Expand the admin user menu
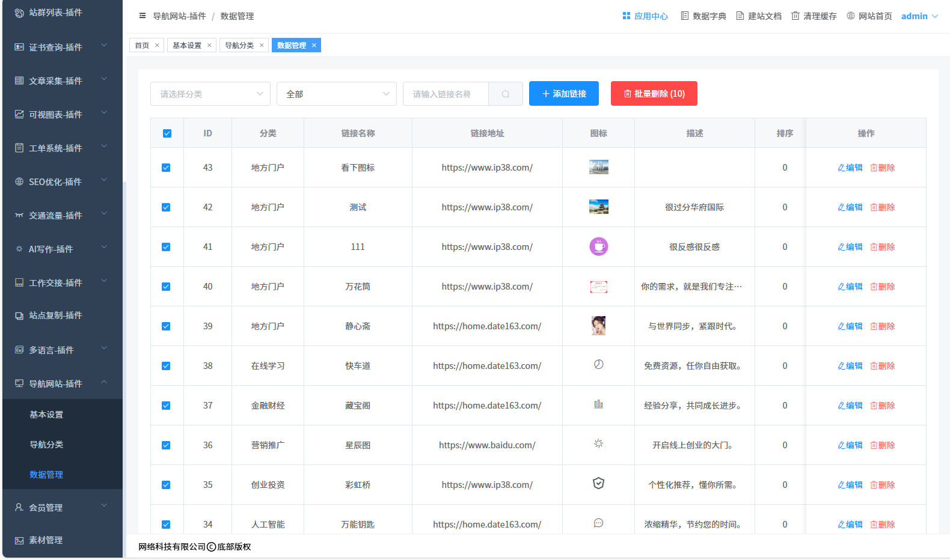 point(919,16)
